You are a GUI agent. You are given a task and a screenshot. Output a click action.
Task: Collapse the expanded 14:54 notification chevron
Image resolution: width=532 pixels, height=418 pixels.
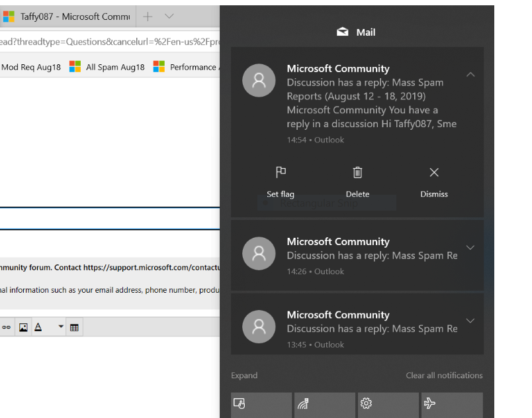[470, 75]
